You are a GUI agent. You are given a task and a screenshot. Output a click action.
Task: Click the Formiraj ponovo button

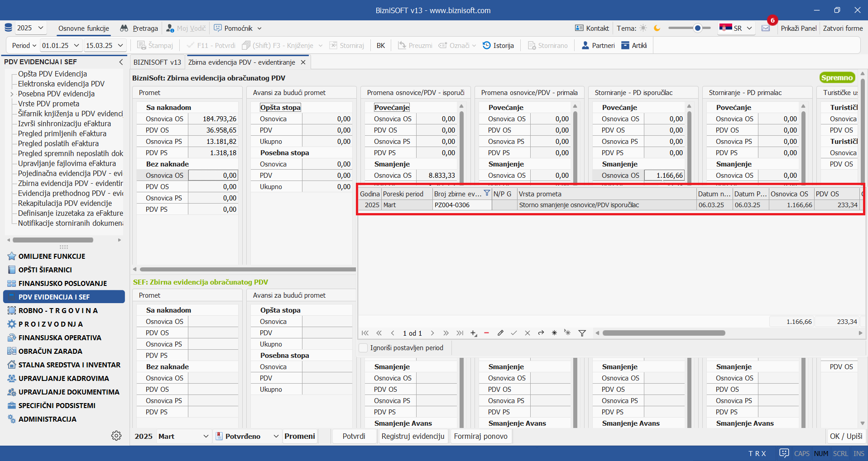[x=480, y=436]
